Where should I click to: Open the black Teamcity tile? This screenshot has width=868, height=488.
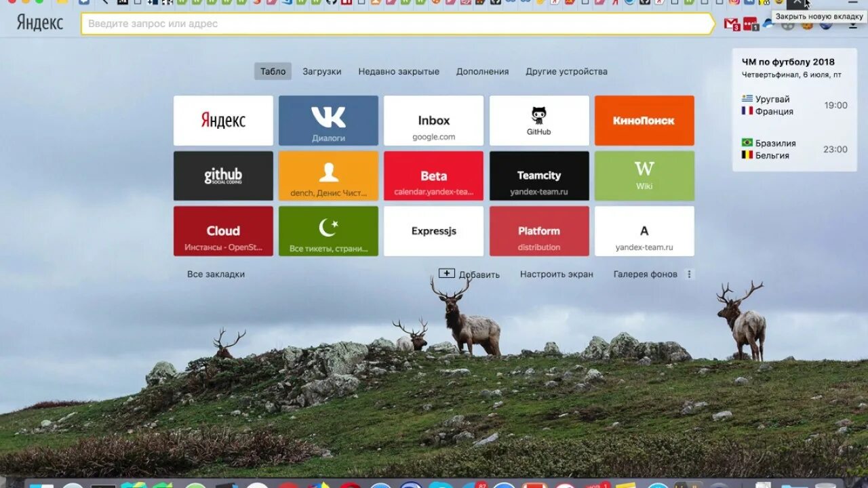tap(539, 176)
